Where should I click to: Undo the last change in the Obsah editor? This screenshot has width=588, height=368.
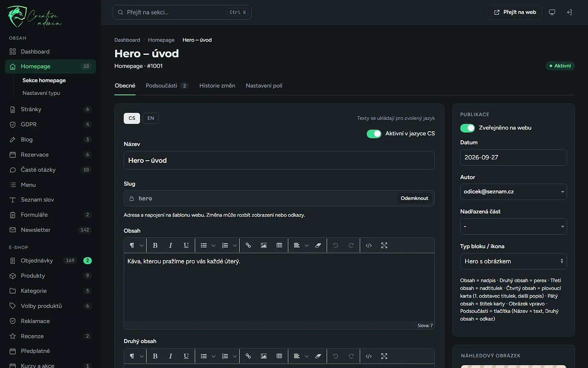(x=336, y=245)
